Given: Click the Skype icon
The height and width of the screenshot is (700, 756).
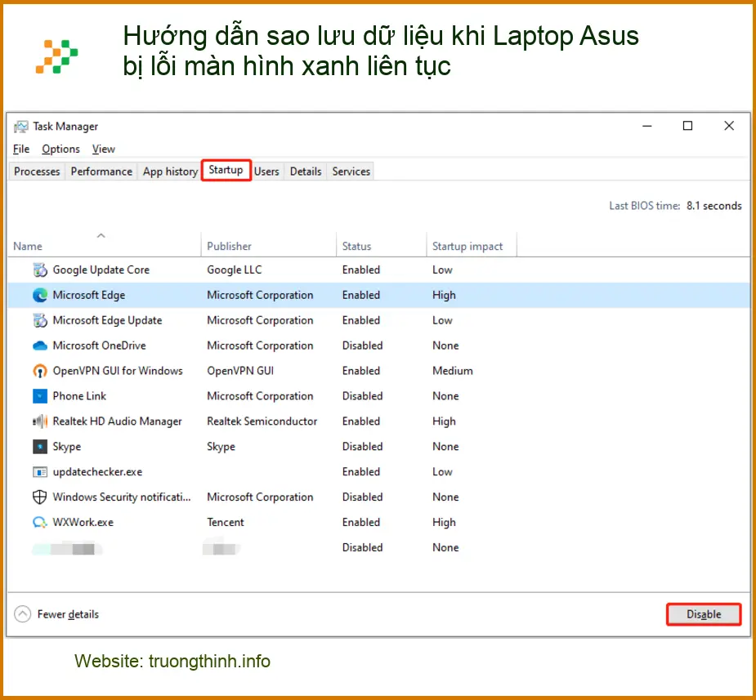Looking at the screenshot, I should tap(40, 447).
